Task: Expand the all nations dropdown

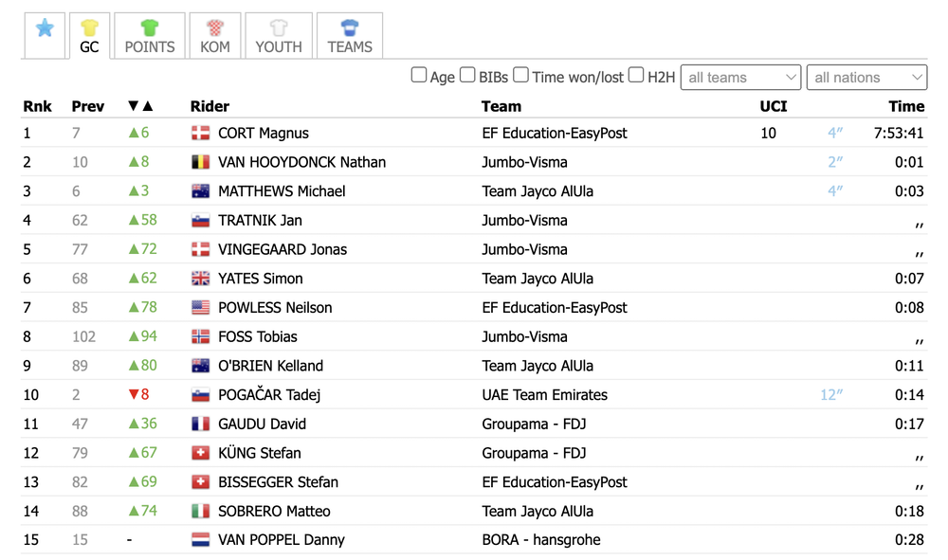Action: [866, 78]
